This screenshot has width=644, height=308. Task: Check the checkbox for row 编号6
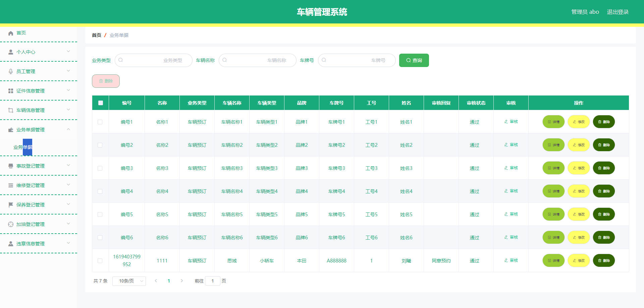100,238
